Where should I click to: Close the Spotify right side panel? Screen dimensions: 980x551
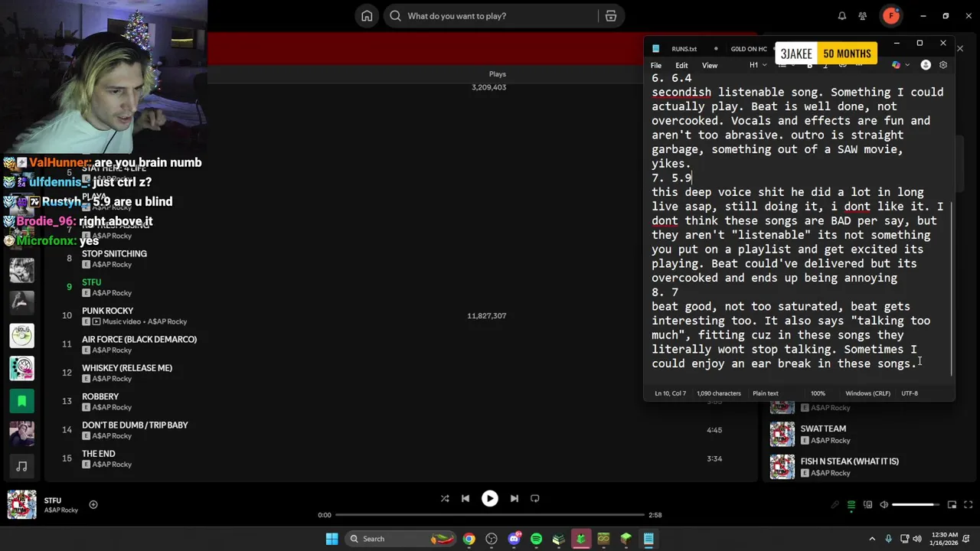tap(959, 49)
